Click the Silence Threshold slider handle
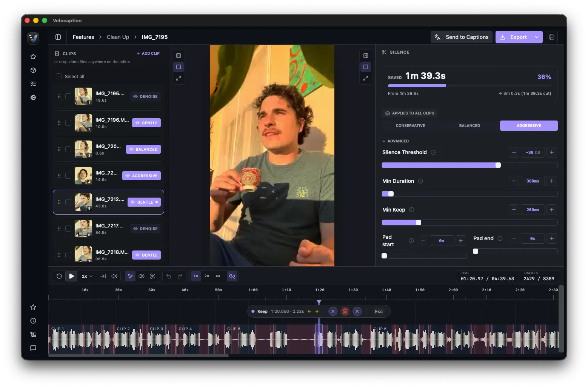This screenshot has height=388, width=588. [x=498, y=165]
